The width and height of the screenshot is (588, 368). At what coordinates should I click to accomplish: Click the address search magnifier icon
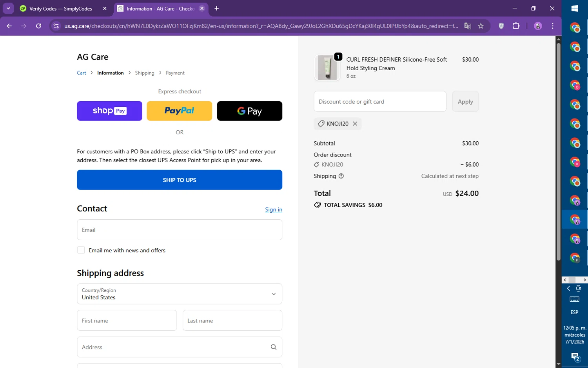[274, 347]
